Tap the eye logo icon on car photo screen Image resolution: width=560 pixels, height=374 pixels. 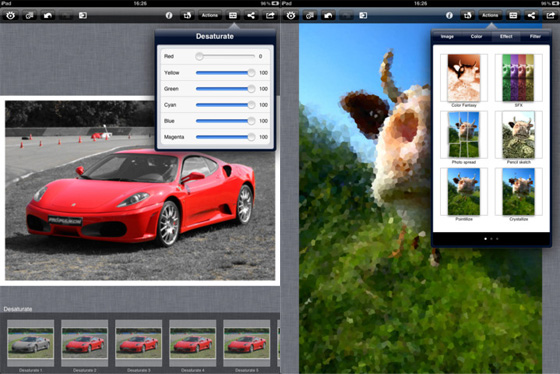point(10,15)
